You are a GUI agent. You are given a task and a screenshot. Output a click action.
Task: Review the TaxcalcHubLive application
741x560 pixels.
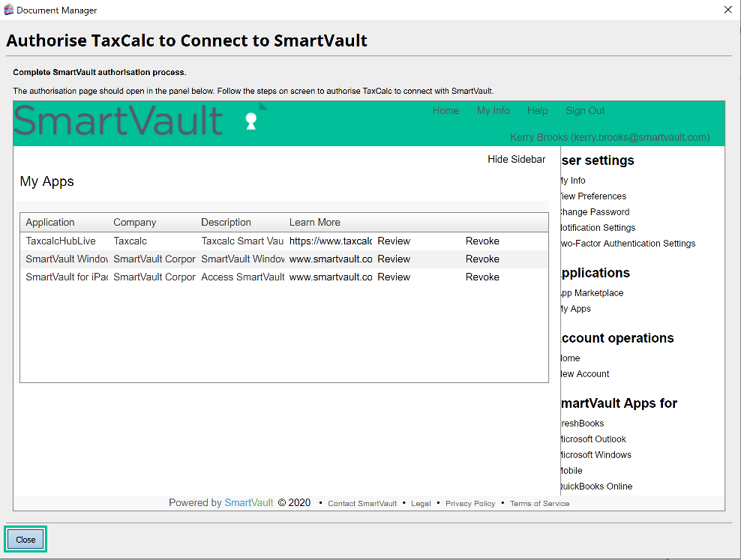point(394,241)
